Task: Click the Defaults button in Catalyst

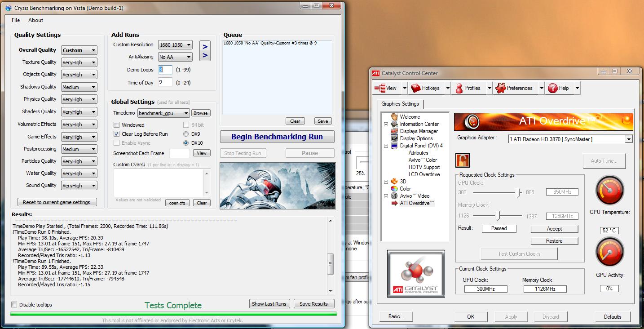Action: (613, 316)
